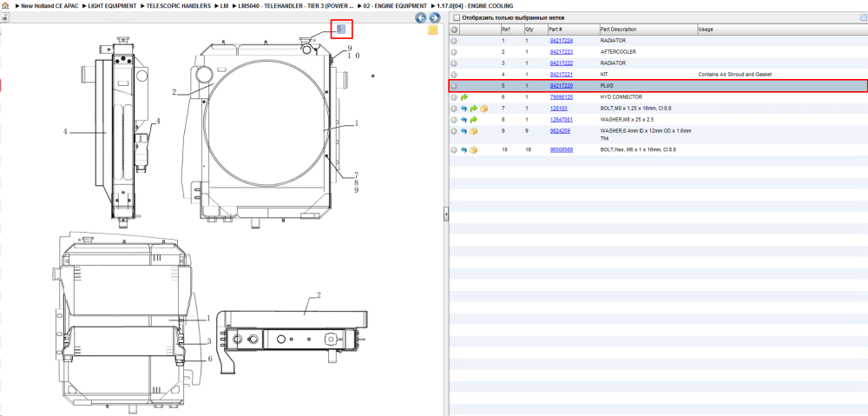Click the box icon in part 86508568 row
Viewport: 868px width, 416px height.
point(473,150)
